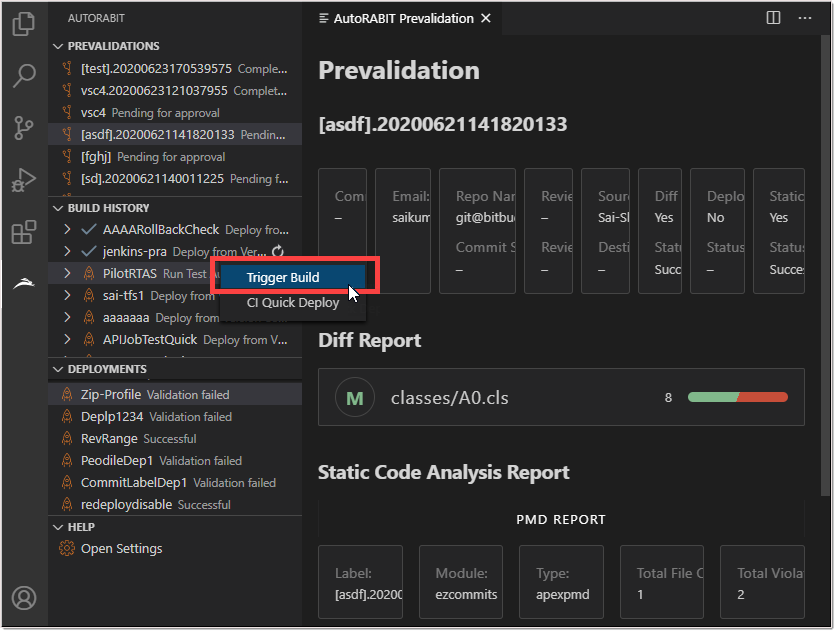Select the Zip-Profile deployment entry
837x633 pixels.
click(x=108, y=395)
